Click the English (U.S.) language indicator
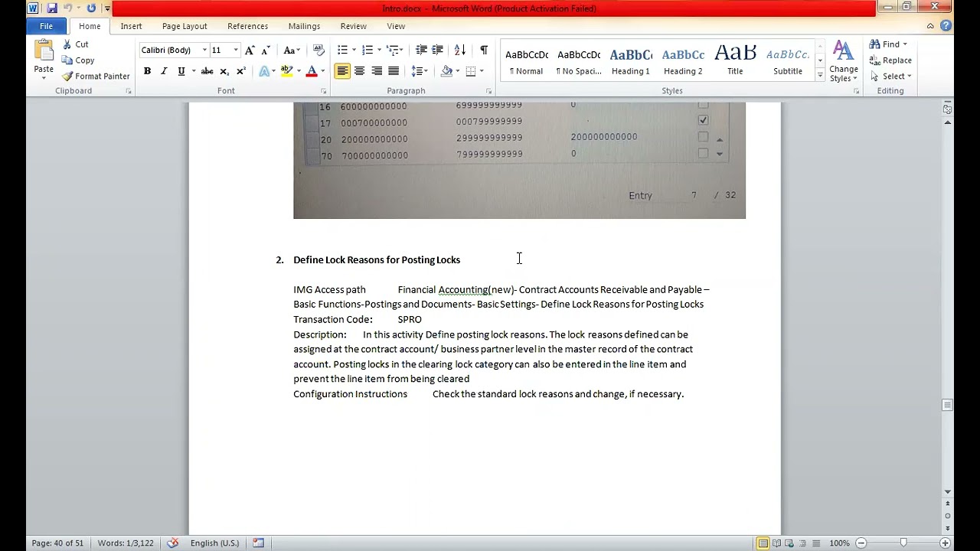This screenshot has width=980, height=551. click(214, 543)
